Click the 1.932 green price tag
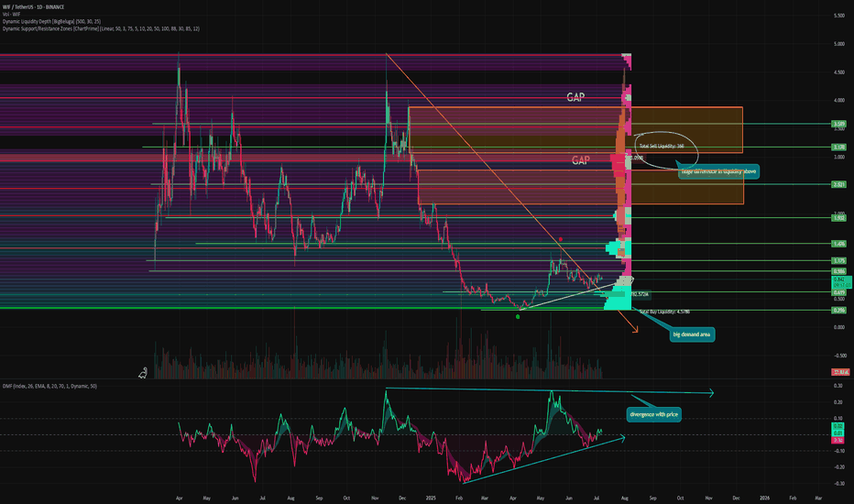854x504 pixels. pyautogui.click(x=838, y=218)
